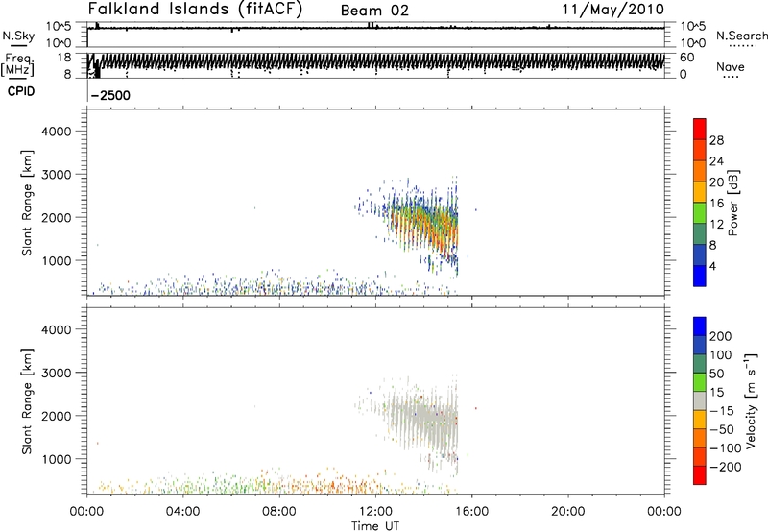
Task: Click the '60' tick on the Nave axis
Action: coord(687,58)
